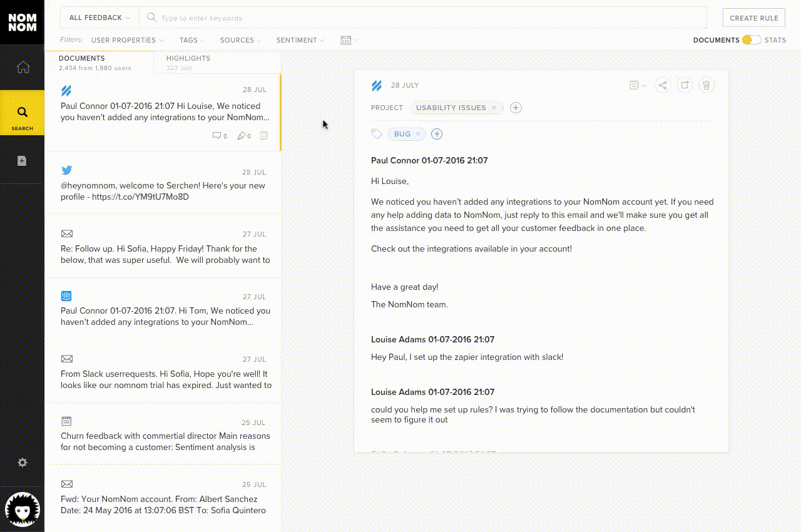Open the calendar date filter
Screen dimensions: 801x532
(x=347, y=40)
